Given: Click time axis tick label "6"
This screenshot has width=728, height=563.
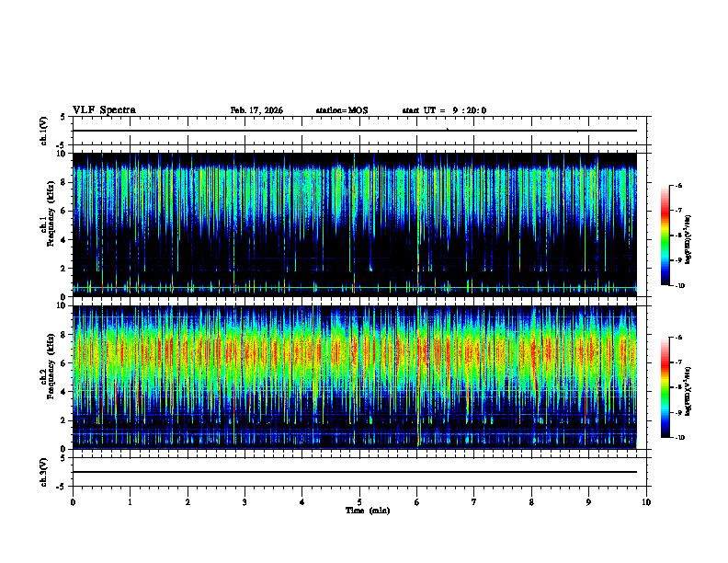Looking at the screenshot, I should pyautogui.click(x=416, y=502).
